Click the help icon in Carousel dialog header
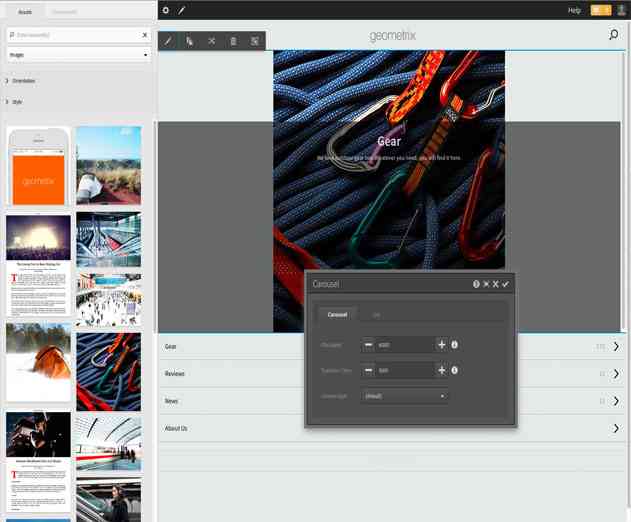 pos(476,284)
